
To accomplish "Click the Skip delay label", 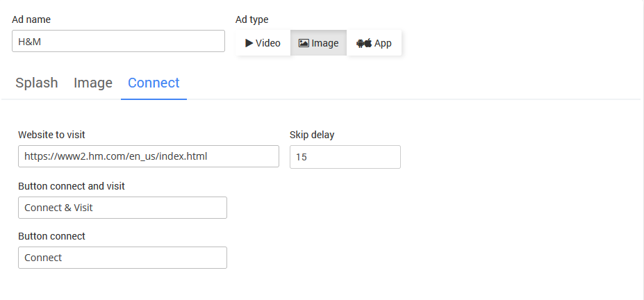I will [x=312, y=135].
